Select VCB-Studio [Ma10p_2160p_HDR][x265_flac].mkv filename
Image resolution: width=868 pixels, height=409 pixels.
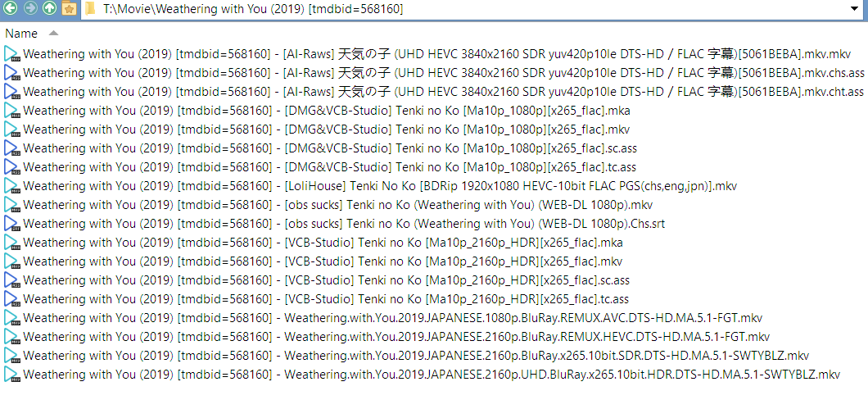(323, 261)
